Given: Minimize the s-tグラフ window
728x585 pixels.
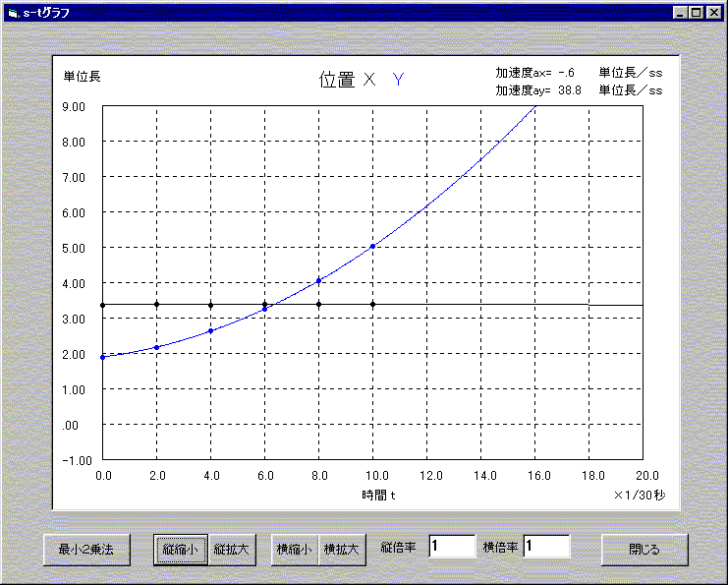Looking at the screenshot, I should [681, 13].
